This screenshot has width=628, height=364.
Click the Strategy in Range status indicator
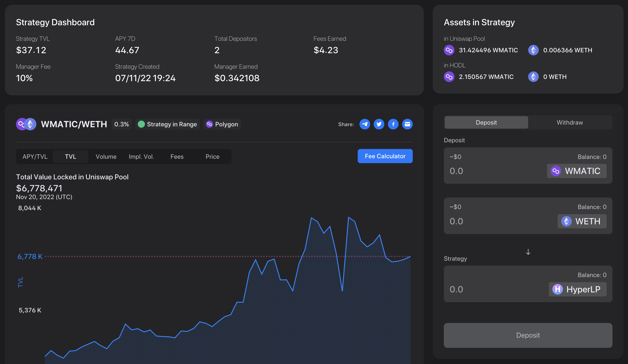tap(167, 124)
